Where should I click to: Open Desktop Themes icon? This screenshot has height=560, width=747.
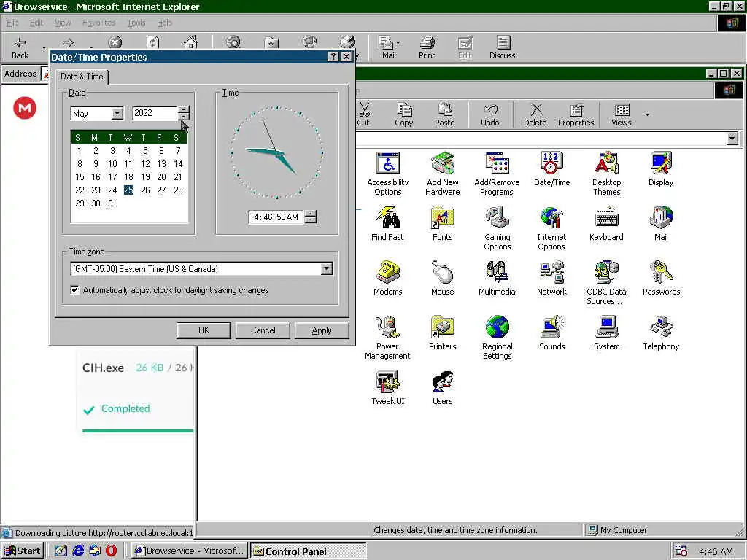click(606, 174)
